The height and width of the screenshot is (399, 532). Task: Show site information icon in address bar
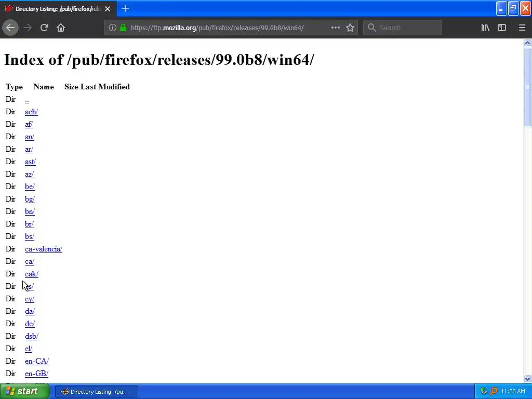(x=113, y=28)
